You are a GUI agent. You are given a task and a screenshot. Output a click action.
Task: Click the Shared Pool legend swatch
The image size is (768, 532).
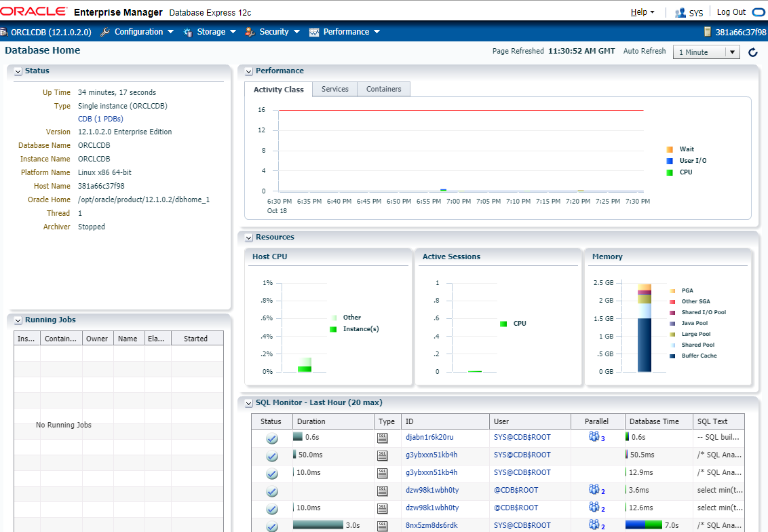(672, 345)
